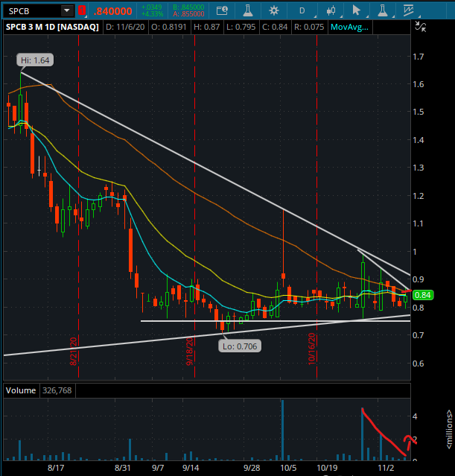
Task: Open the symbol selector dropdown arrow
Action: tap(67, 11)
